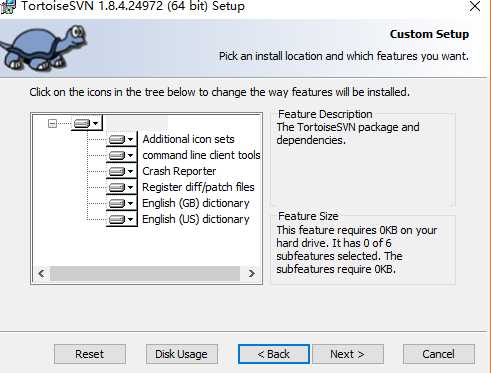
Task: Click the English (GB) dictionary drive icon
Action: click(117, 203)
